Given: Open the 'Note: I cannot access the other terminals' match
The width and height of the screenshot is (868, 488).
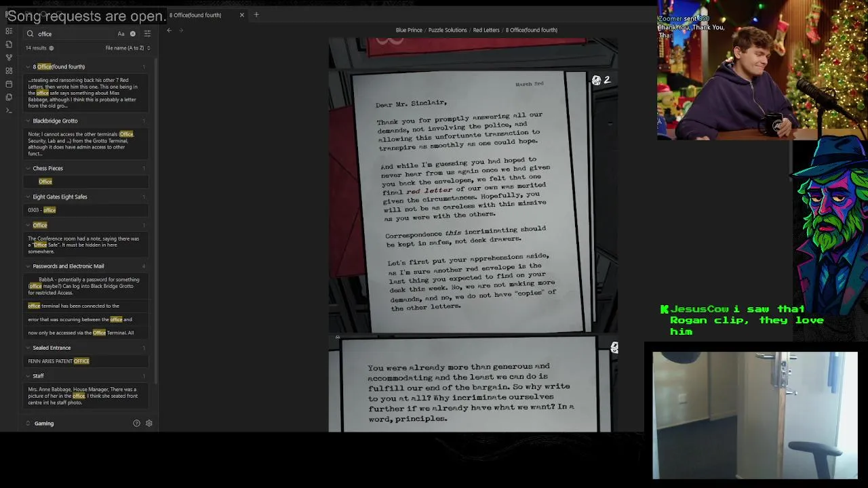Looking at the screenshot, I should [87, 144].
